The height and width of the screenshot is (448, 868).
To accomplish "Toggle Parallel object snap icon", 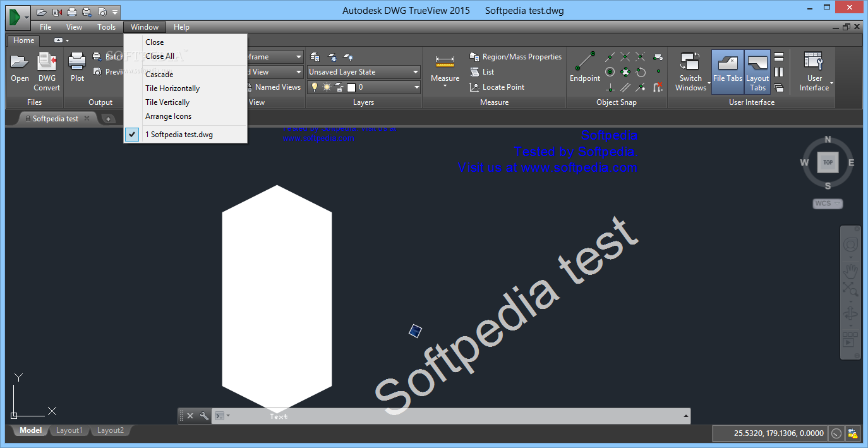I will (625, 87).
